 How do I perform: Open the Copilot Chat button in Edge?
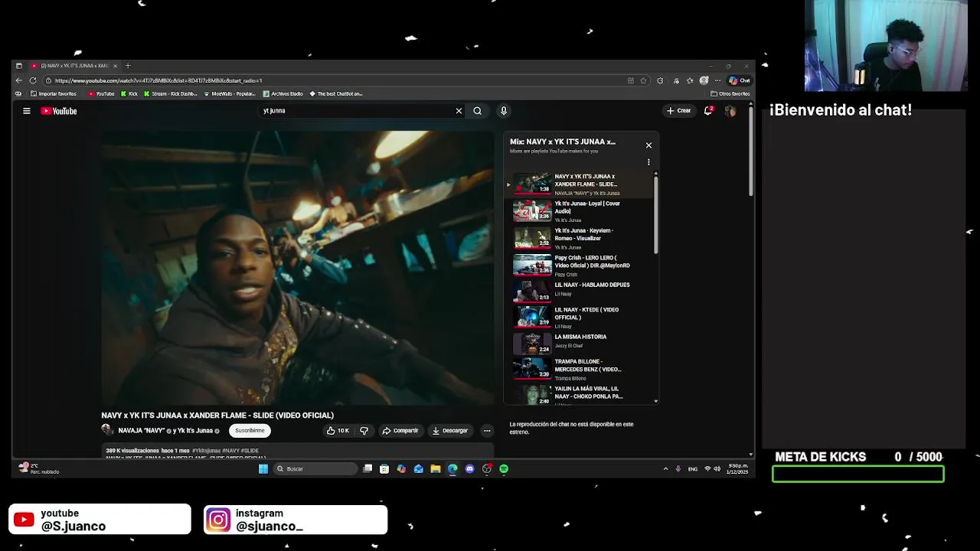point(740,80)
